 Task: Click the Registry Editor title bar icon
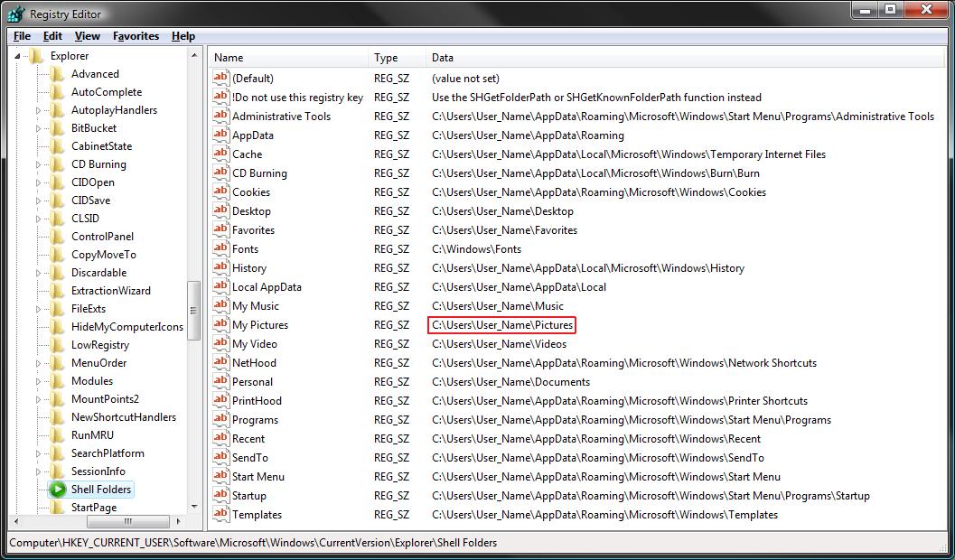(15, 14)
